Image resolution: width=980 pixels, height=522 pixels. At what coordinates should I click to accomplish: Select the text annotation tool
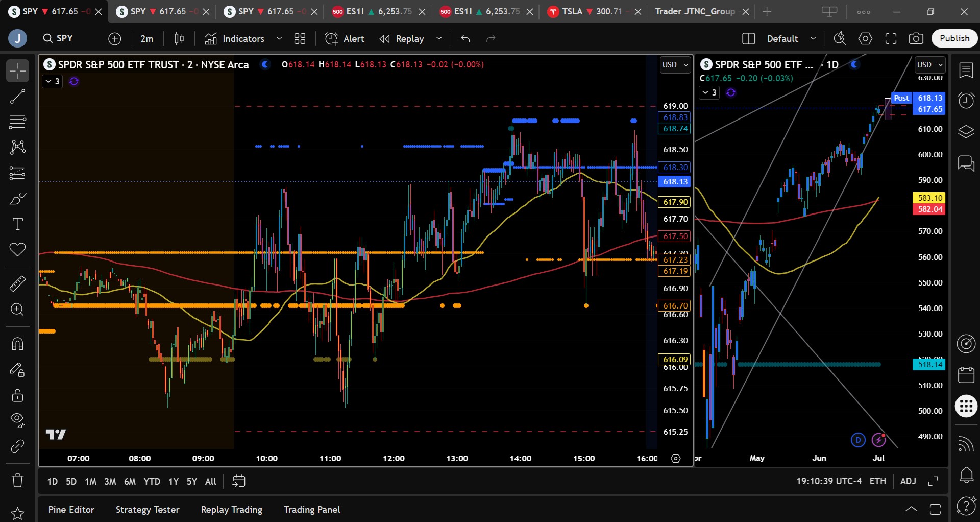[x=17, y=224]
